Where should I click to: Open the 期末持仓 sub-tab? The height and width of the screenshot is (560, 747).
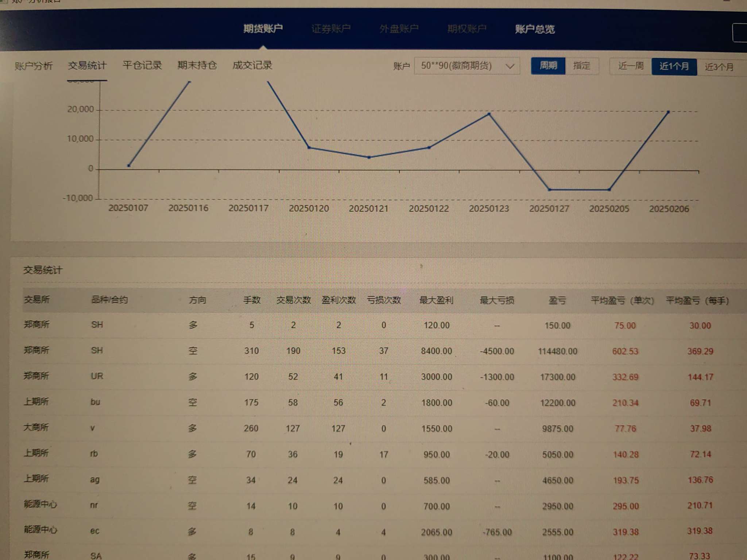197,65
